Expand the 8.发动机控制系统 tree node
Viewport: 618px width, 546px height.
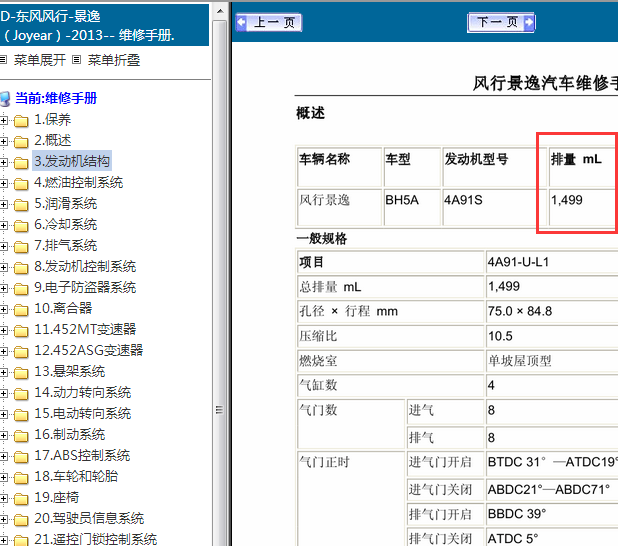[4, 267]
